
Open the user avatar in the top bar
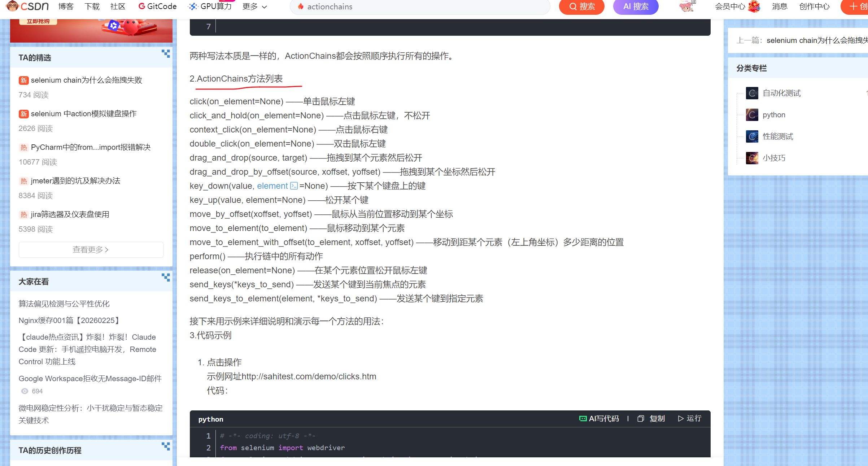pos(686,6)
